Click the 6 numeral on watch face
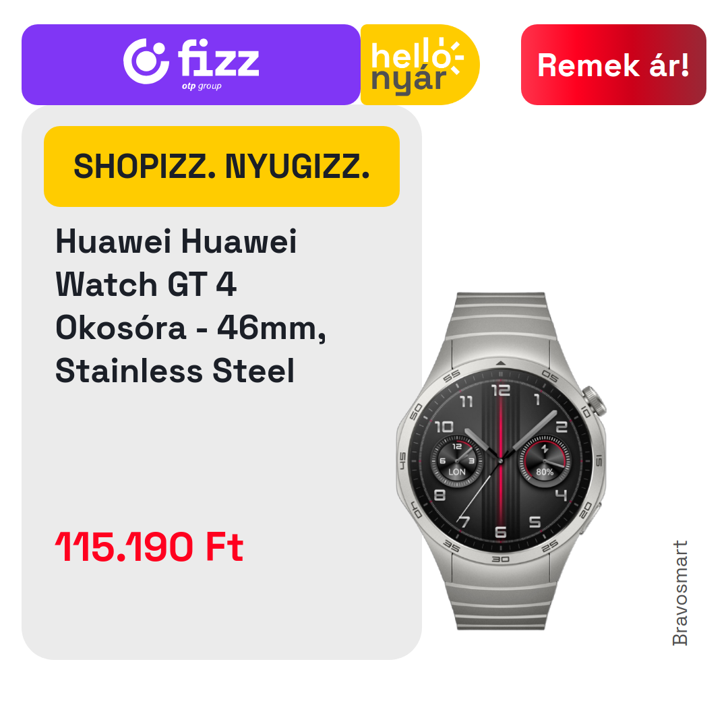This screenshot has width=728, height=728. (x=500, y=532)
